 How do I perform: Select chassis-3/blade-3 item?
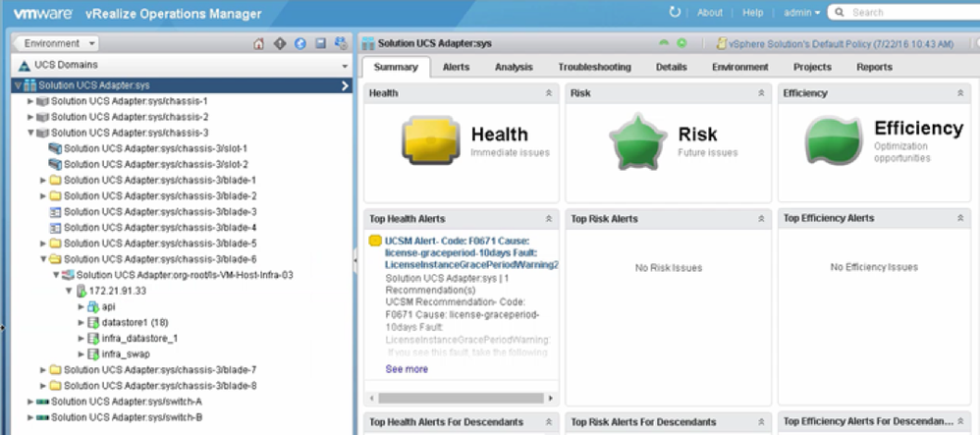[160, 212]
